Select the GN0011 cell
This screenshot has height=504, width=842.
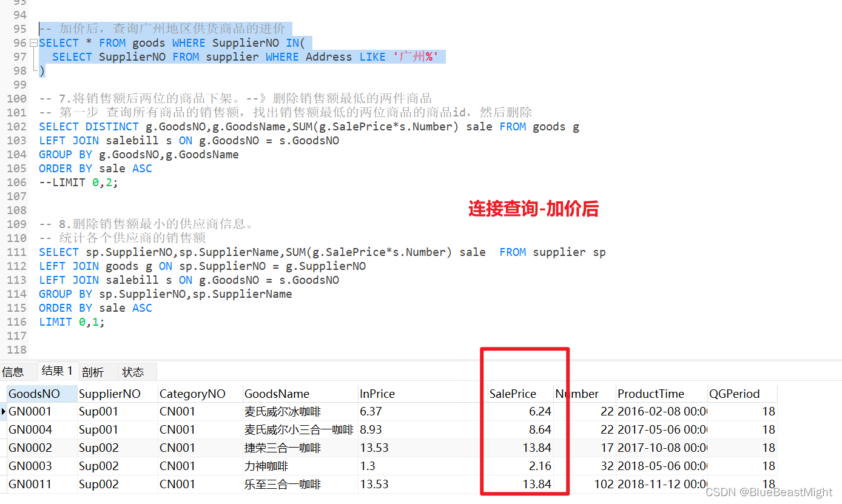(x=42, y=485)
